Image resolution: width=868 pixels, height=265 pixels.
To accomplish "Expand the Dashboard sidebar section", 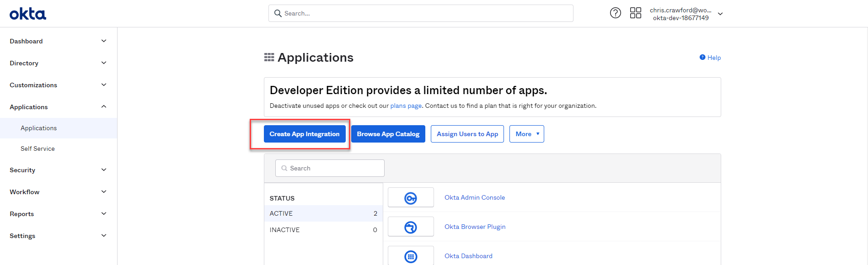I will [x=104, y=41].
